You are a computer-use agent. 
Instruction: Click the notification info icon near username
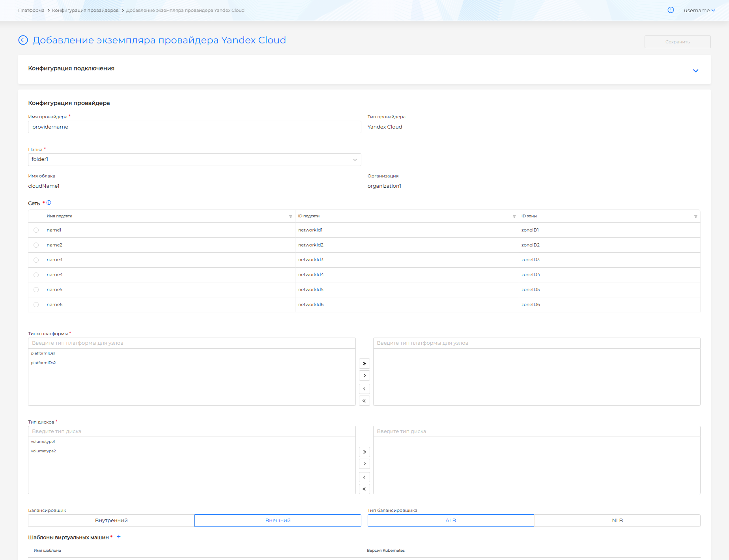tap(671, 10)
